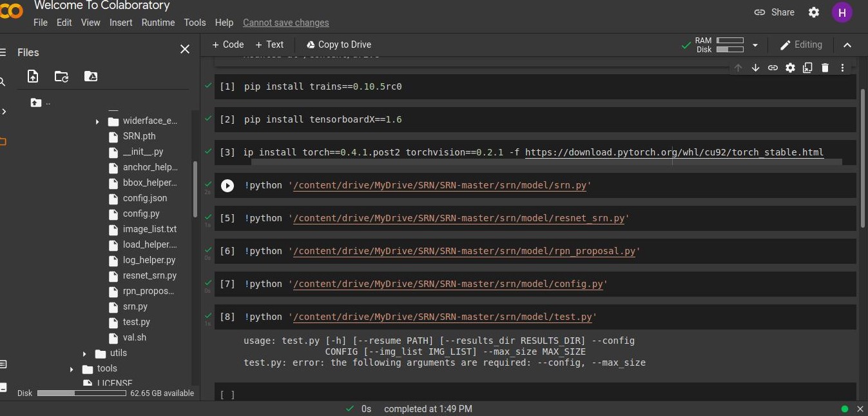Click the RAM usage bar
The width and height of the screenshot is (868, 416).
pos(730,41)
